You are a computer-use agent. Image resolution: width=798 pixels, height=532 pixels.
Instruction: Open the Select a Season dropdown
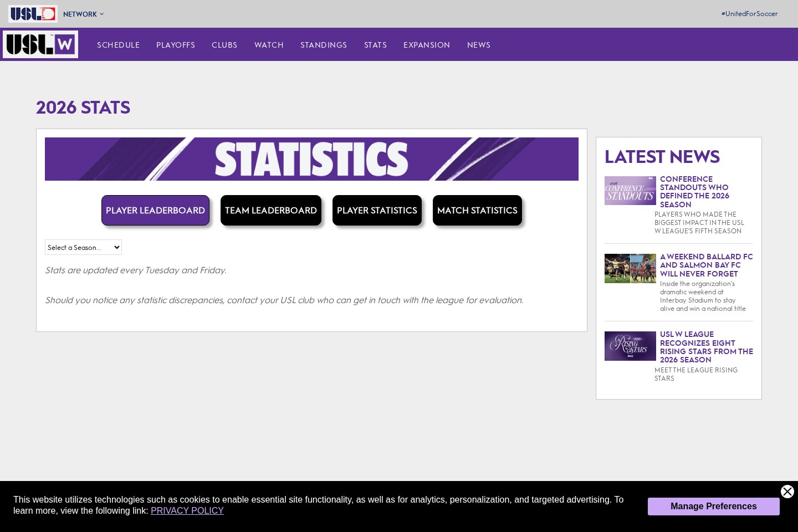pos(83,247)
